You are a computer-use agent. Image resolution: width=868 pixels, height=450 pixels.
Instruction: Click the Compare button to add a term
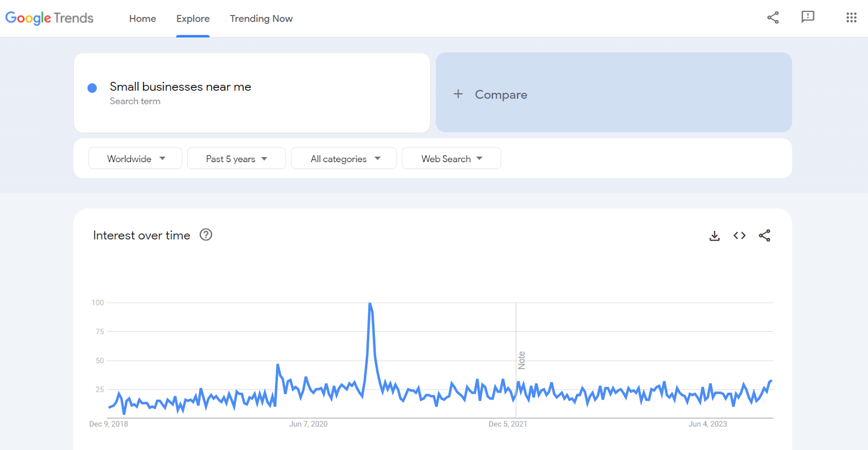(x=614, y=92)
